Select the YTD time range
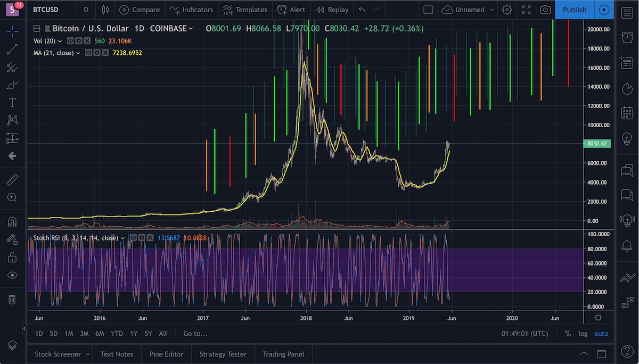The image size is (639, 364). point(117,334)
